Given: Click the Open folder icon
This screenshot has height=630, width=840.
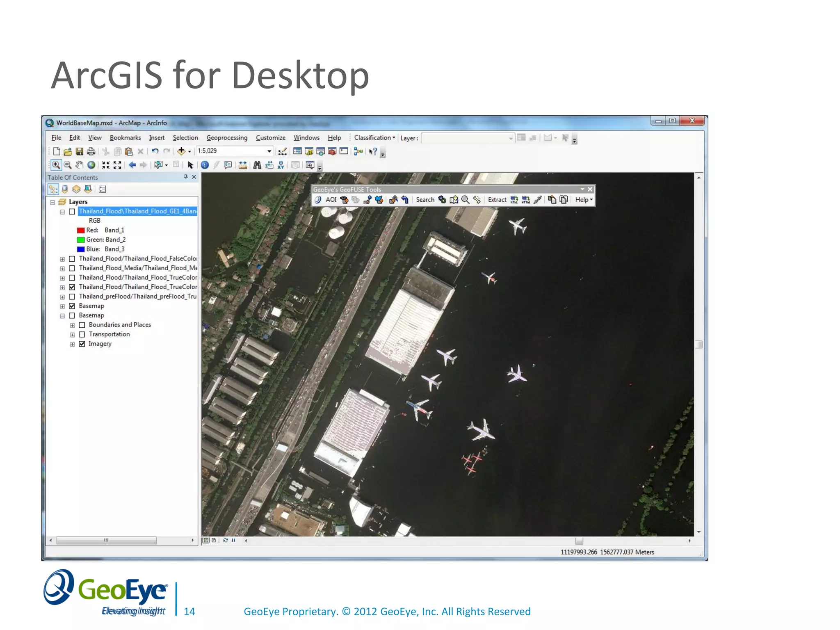Looking at the screenshot, I should (x=68, y=151).
